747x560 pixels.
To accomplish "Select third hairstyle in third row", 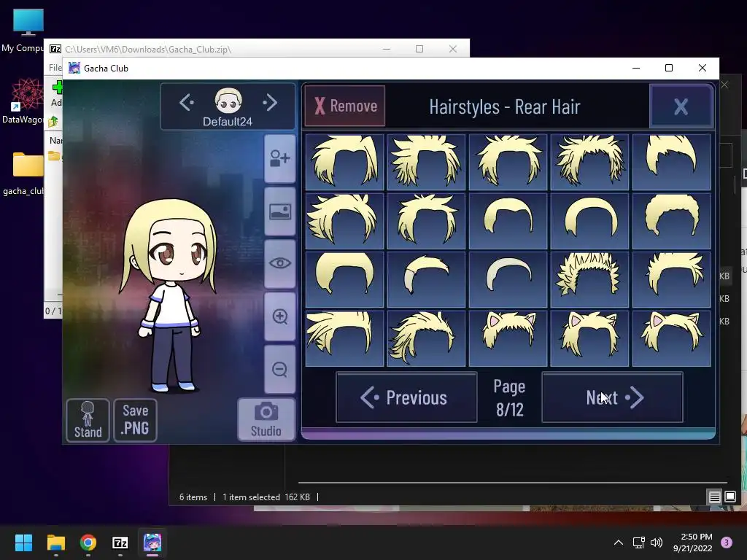I will coord(508,279).
